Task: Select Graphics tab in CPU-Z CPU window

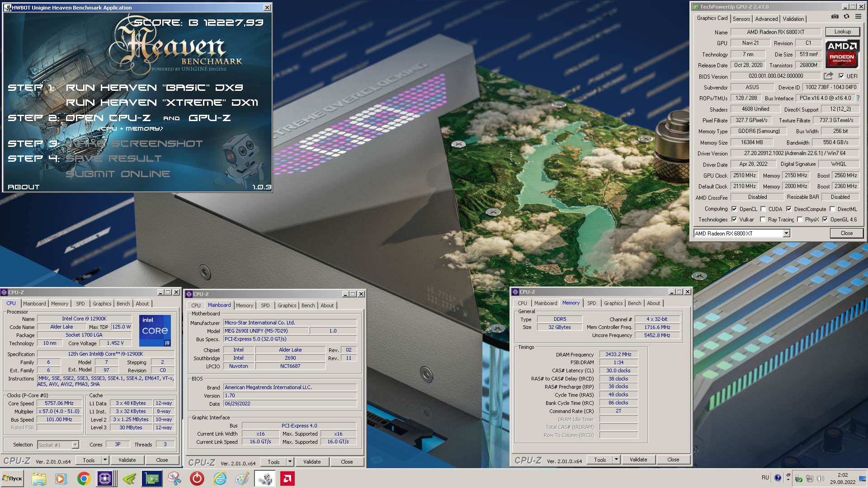Action: click(102, 304)
